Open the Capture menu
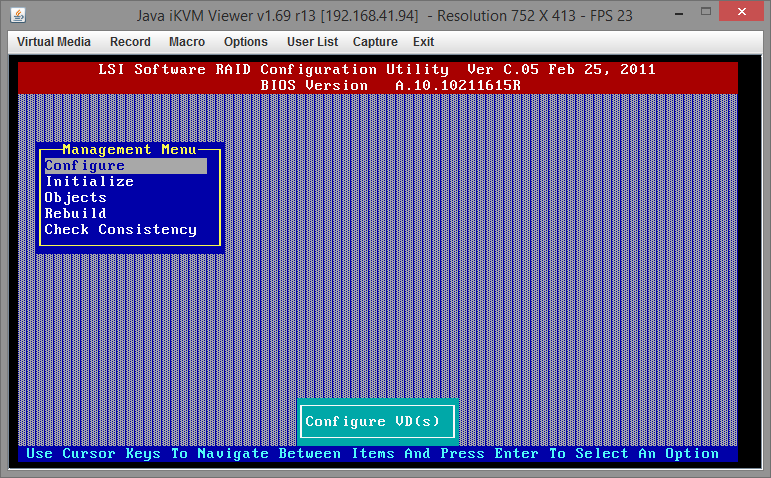This screenshot has height=478, width=771. [375, 42]
